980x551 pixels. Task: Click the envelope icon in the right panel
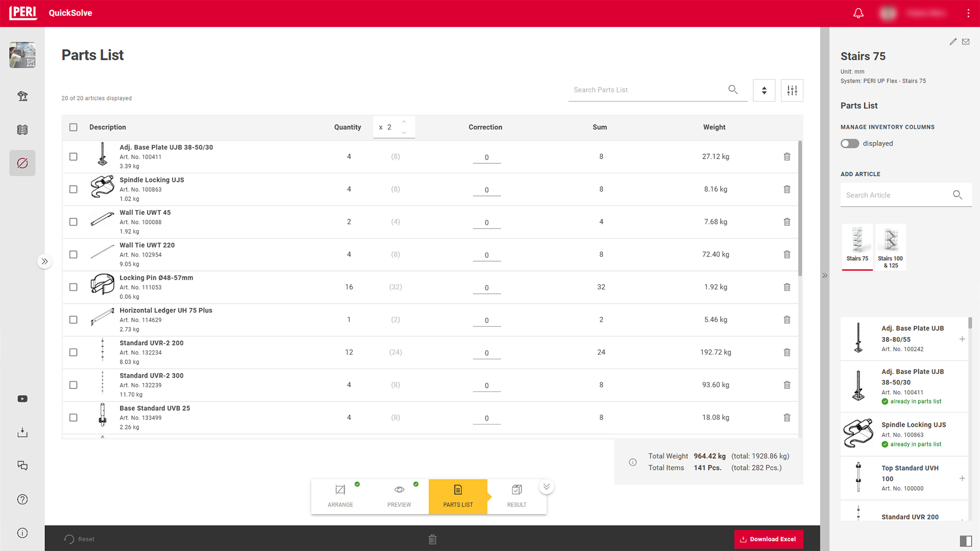pyautogui.click(x=966, y=41)
